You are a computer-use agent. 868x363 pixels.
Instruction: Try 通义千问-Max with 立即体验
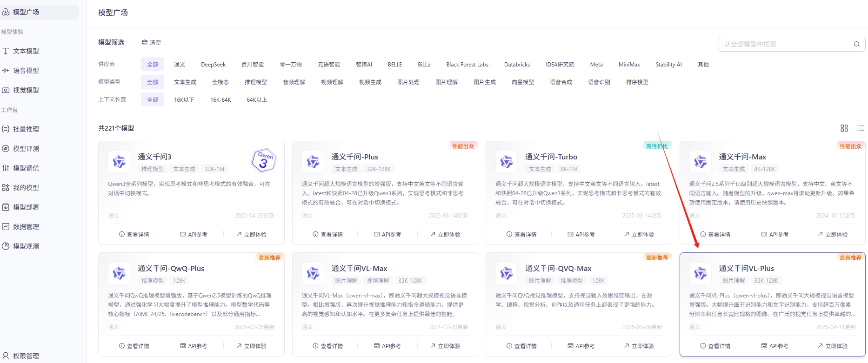click(x=833, y=235)
